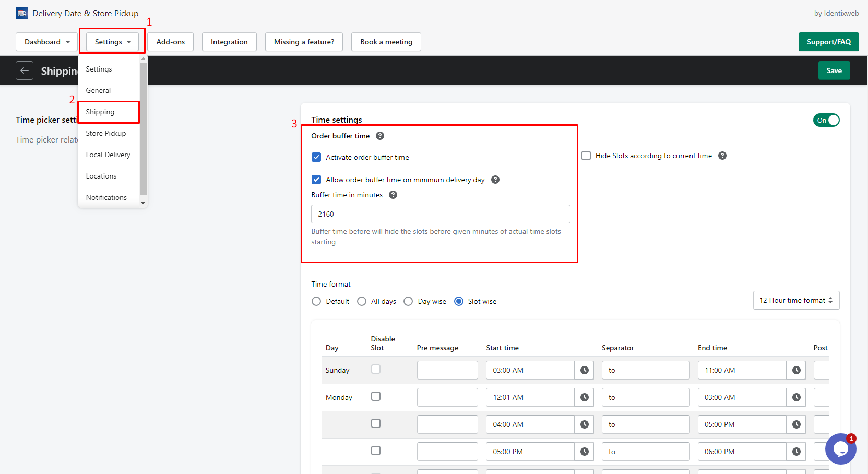The height and width of the screenshot is (474, 868).
Task: Expand the Dashboard dropdown
Action: point(47,42)
